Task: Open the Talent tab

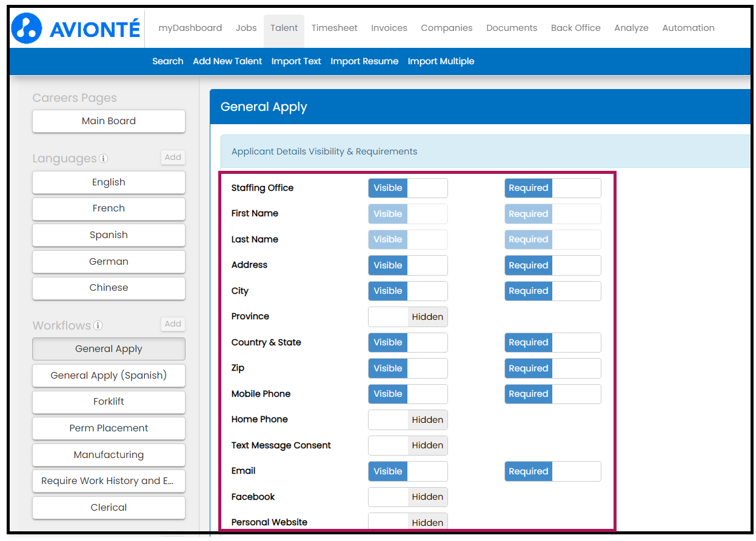Action: click(284, 28)
